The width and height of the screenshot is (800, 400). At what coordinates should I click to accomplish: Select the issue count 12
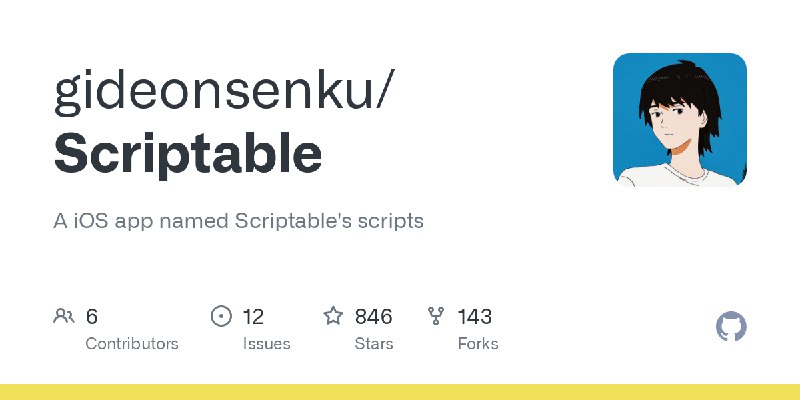pos(253,317)
